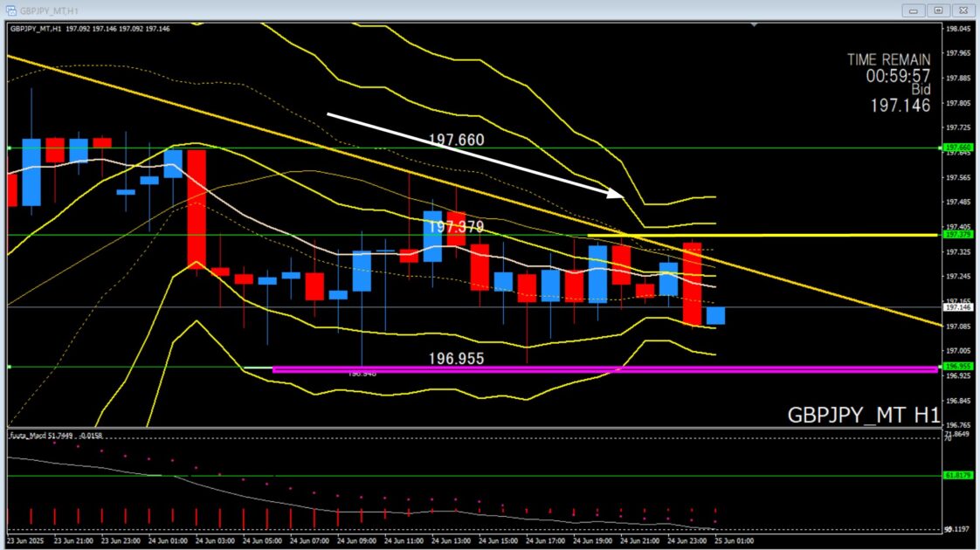980x550 pixels.
Task: Click the green 61.8179 level tag in indicator
Action: pos(958,476)
